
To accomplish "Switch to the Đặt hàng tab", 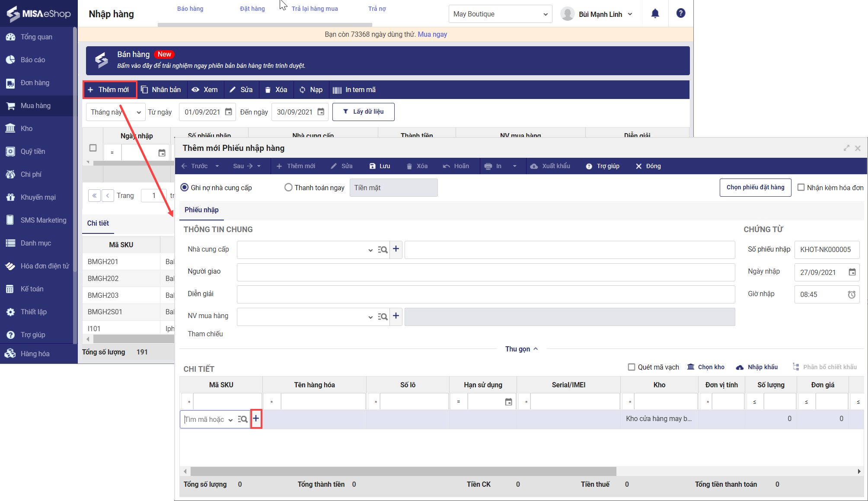I will [x=252, y=9].
